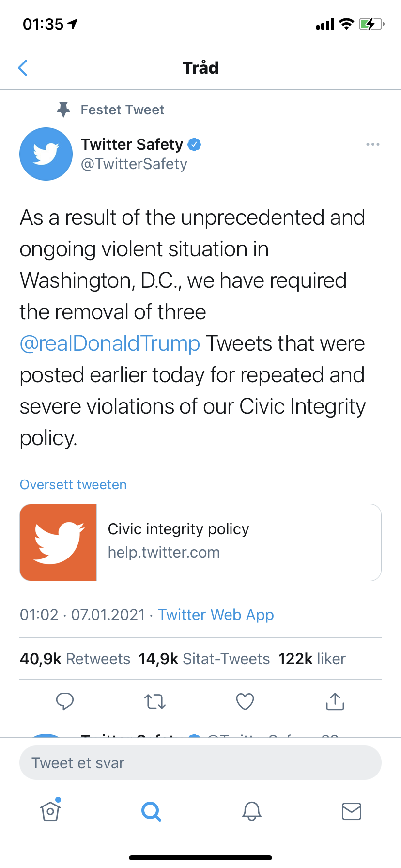View the 14,9k Sitat-Tweets list

tap(204, 659)
